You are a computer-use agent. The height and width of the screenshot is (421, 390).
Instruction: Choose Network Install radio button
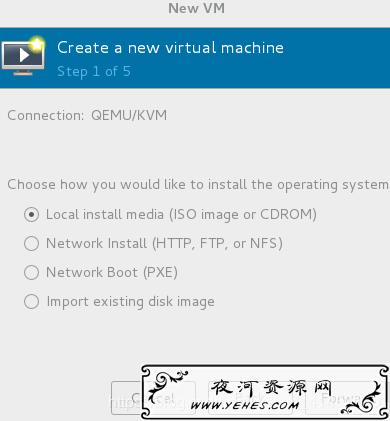click(x=31, y=244)
